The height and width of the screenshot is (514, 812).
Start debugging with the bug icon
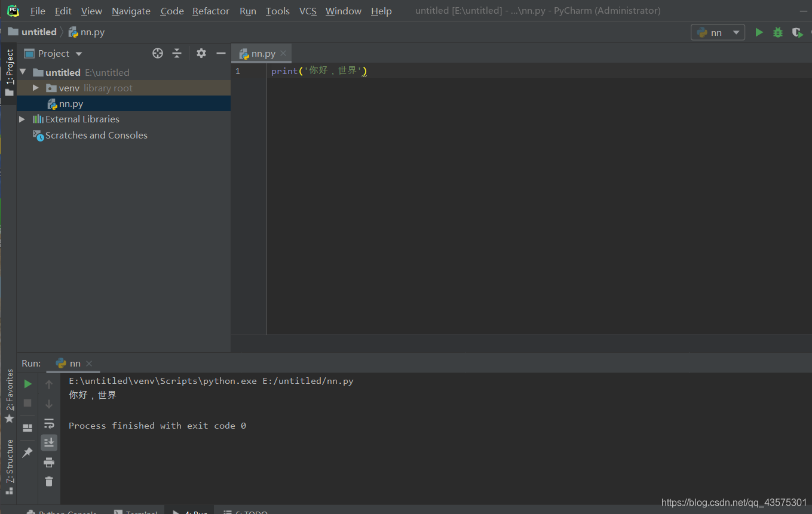click(x=777, y=32)
